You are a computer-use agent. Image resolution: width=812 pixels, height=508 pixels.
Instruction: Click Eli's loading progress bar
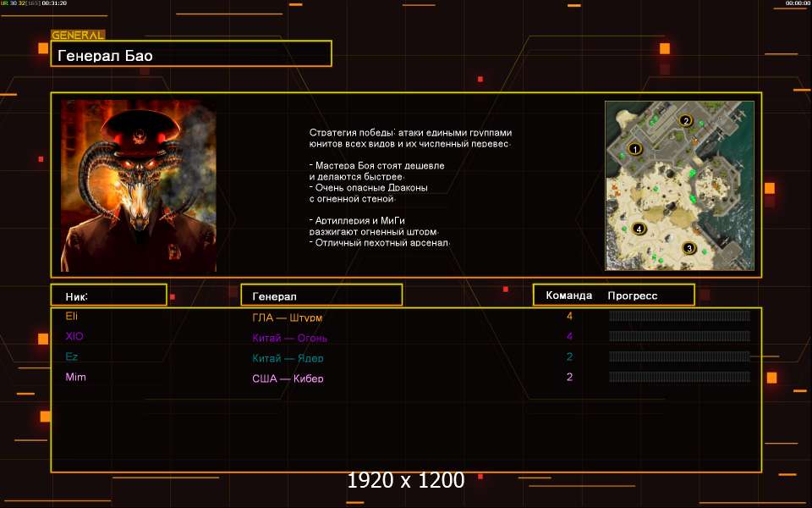tap(679, 316)
